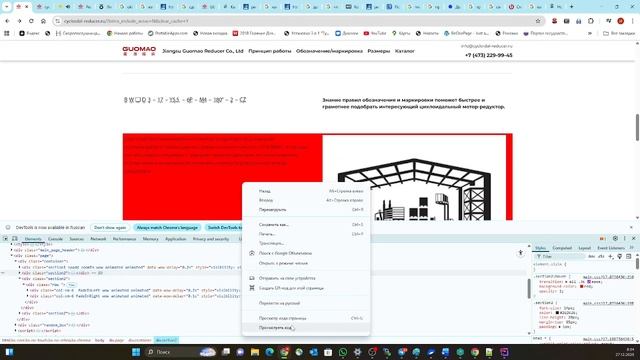Open the Application tab in DevTools
This screenshot has width=640, height=360.
click(176, 239)
